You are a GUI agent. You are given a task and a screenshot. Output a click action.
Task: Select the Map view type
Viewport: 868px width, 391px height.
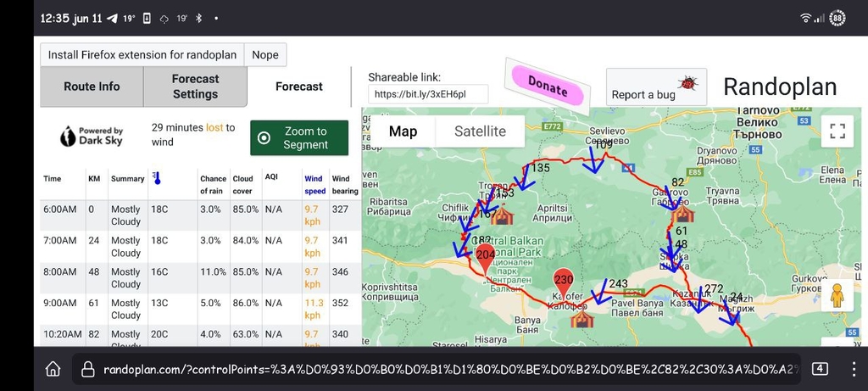point(403,131)
